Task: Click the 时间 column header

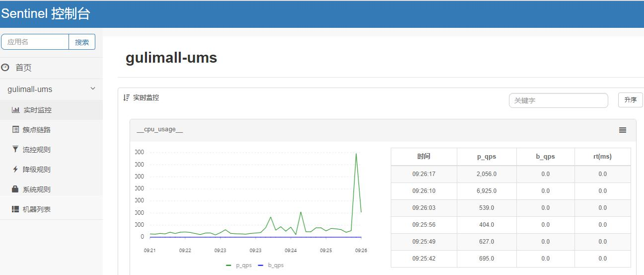Action: 424,156
